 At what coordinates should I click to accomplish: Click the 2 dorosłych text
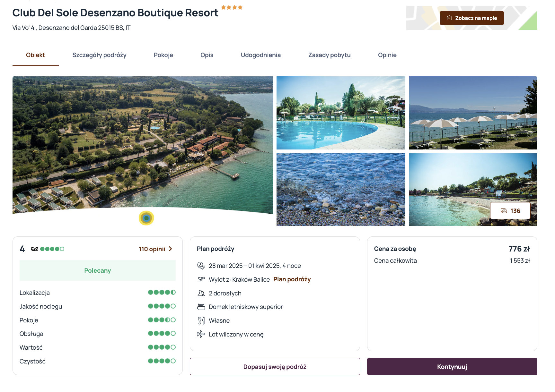click(225, 293)
